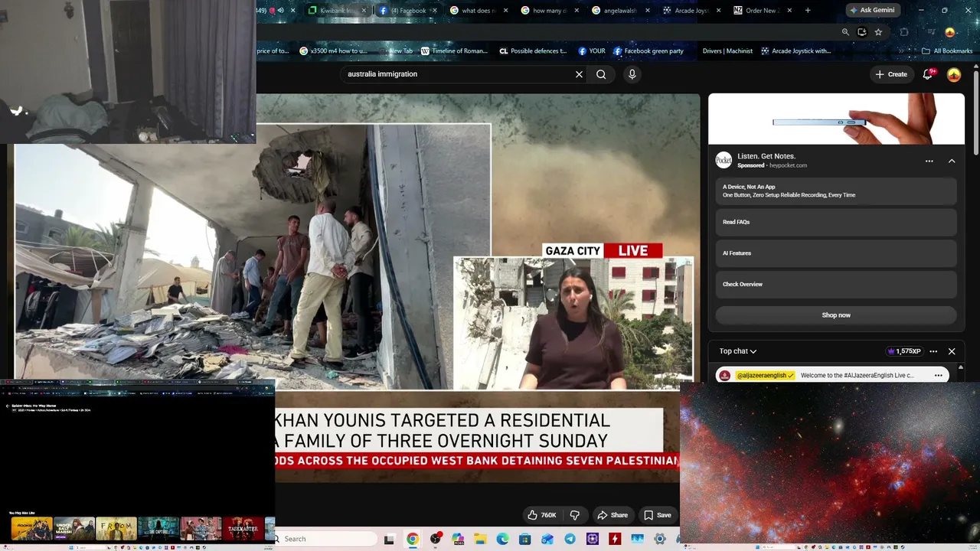
Task: Open Telegram from the taskbar
Action: [x=570, y=540]
